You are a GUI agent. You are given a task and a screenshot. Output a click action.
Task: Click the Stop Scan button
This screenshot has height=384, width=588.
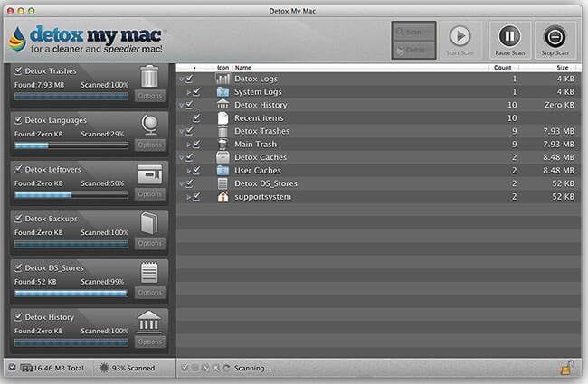pyautogui.click(x=555, y=40)
